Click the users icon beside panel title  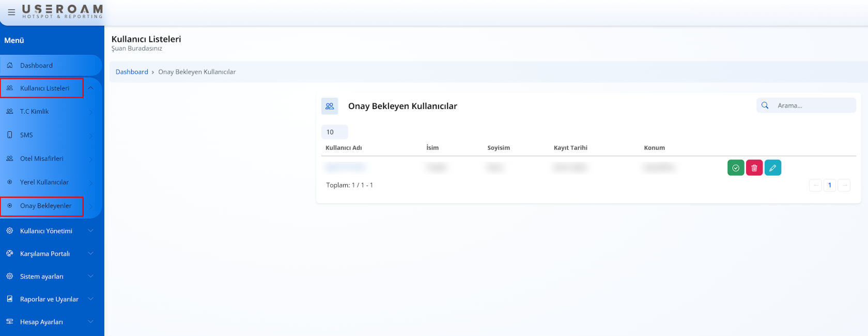pyautogui.click(x=330, y=106)
